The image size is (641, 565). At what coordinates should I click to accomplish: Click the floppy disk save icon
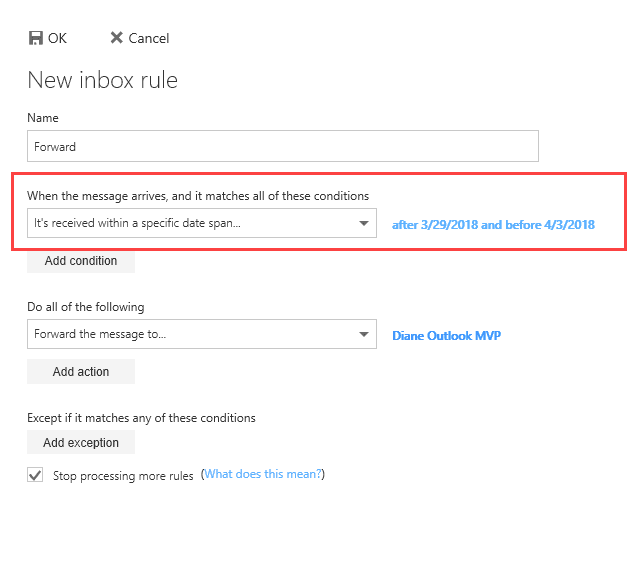tap(36, 38)
